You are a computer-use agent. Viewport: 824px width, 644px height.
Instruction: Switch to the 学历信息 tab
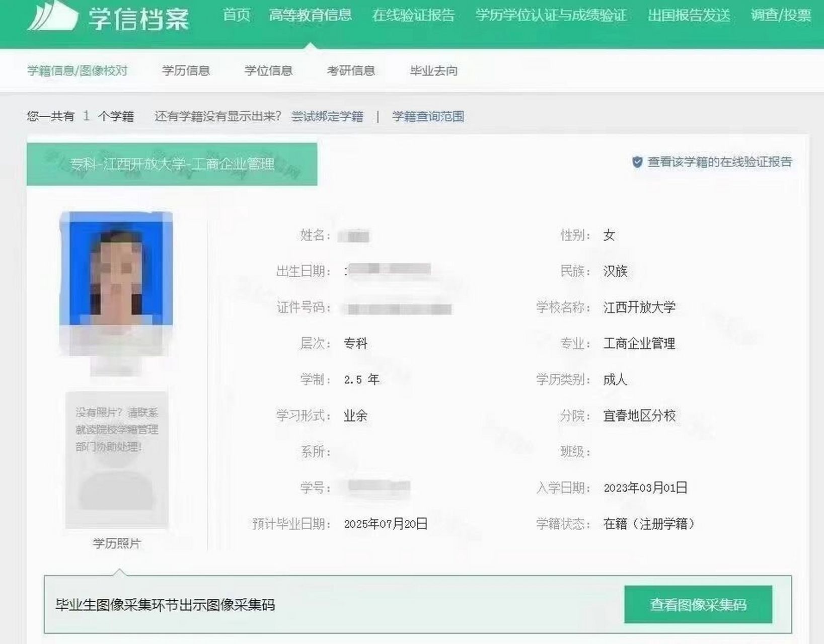(187, 71)
